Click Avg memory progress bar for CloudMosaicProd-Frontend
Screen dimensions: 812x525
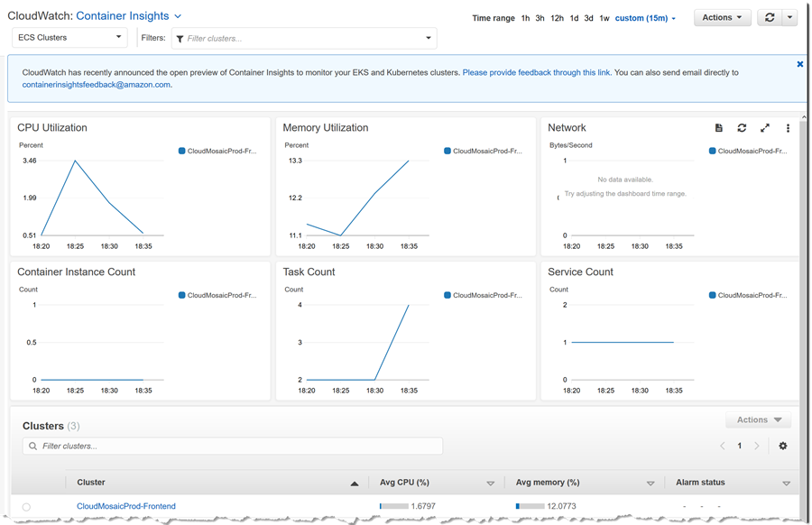click(531, 506)
